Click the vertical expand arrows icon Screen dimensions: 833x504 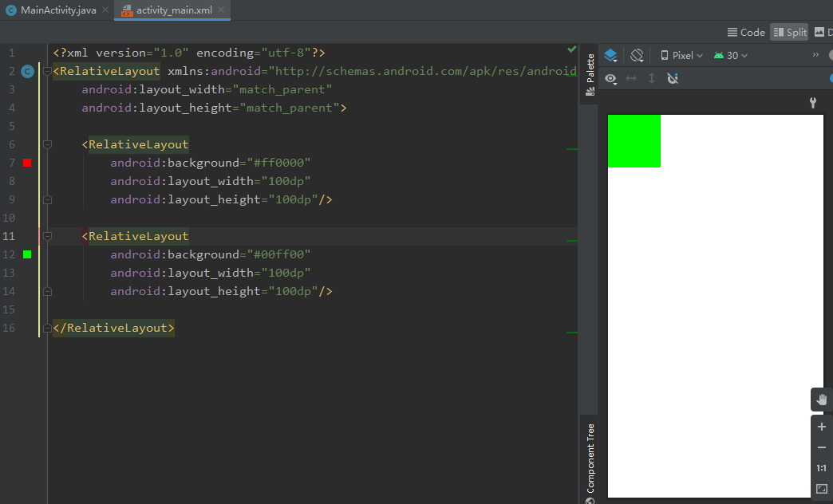(x=652, y=79)
